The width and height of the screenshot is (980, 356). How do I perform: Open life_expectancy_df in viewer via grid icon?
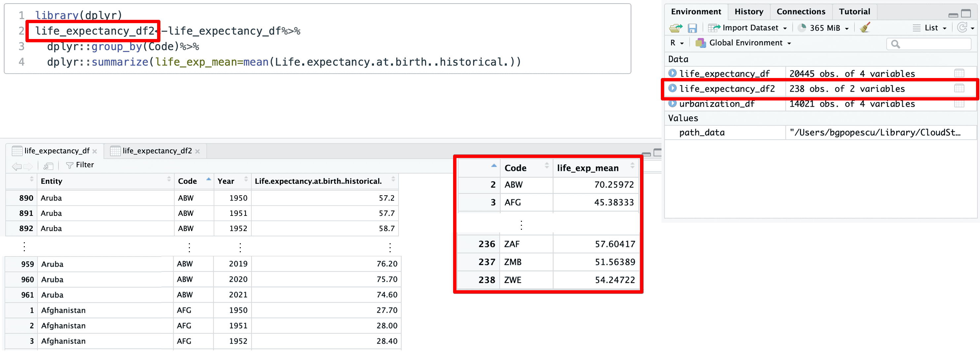pos(959,73)
